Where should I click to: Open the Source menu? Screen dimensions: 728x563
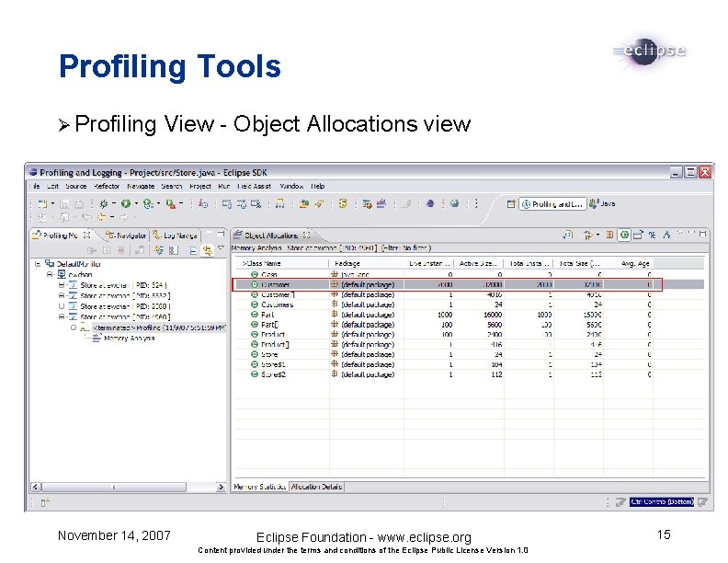click(x=75, y=186)
